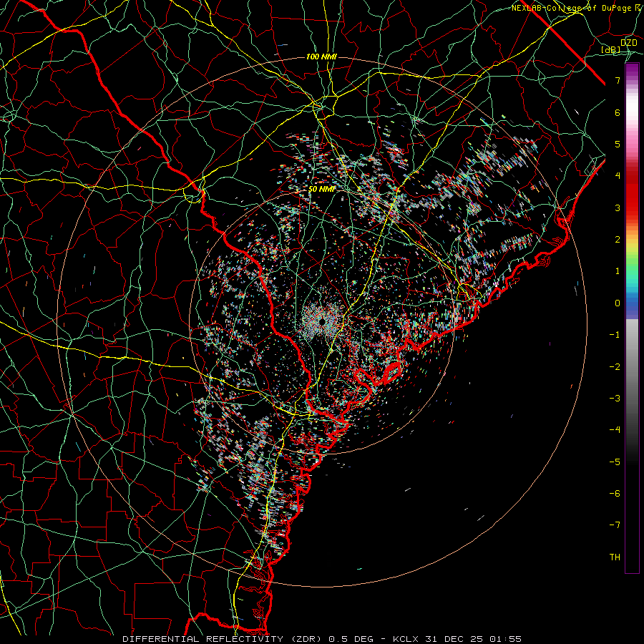The image size is (644, 644).
Task: Click the TH threshold label on the scale
Action: pyautogui.click(x=615, y=557)
